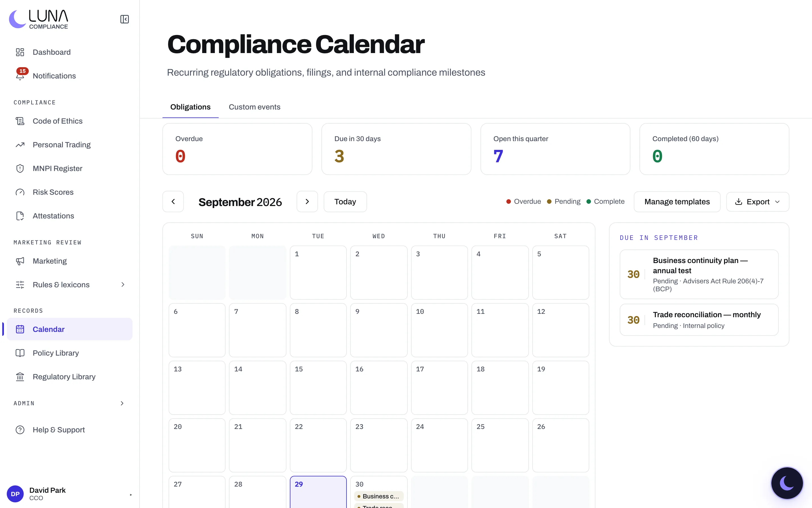Collapse the sidebar panel icon
This screenshot has width=812, height=508.
(125, 19)
